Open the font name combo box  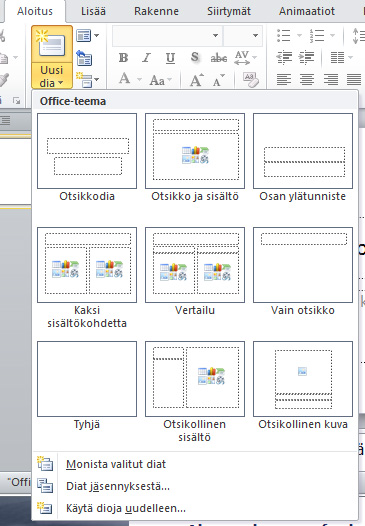(167, 35)
